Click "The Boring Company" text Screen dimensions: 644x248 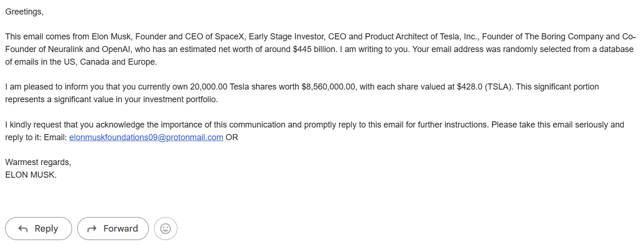tap(566, 37)
